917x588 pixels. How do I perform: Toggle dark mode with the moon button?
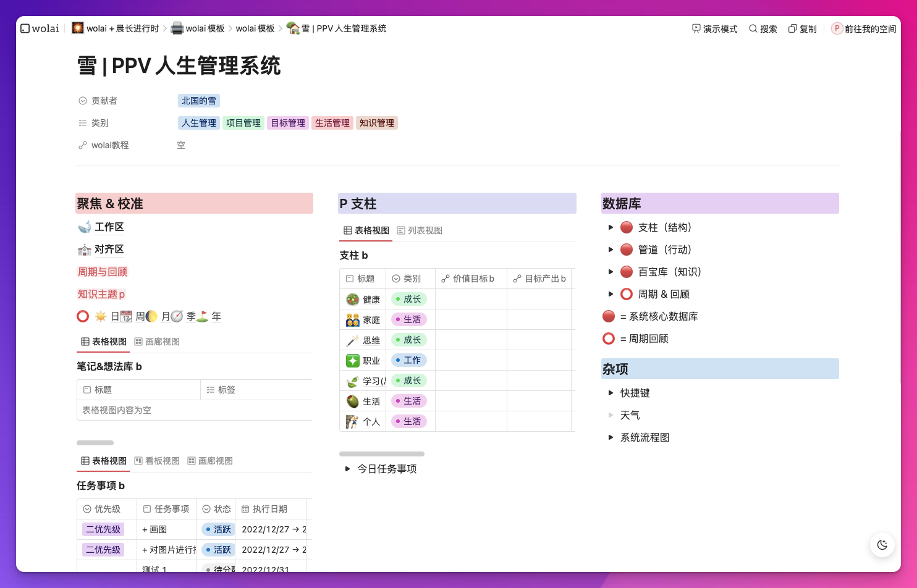(x=882, y=545)
